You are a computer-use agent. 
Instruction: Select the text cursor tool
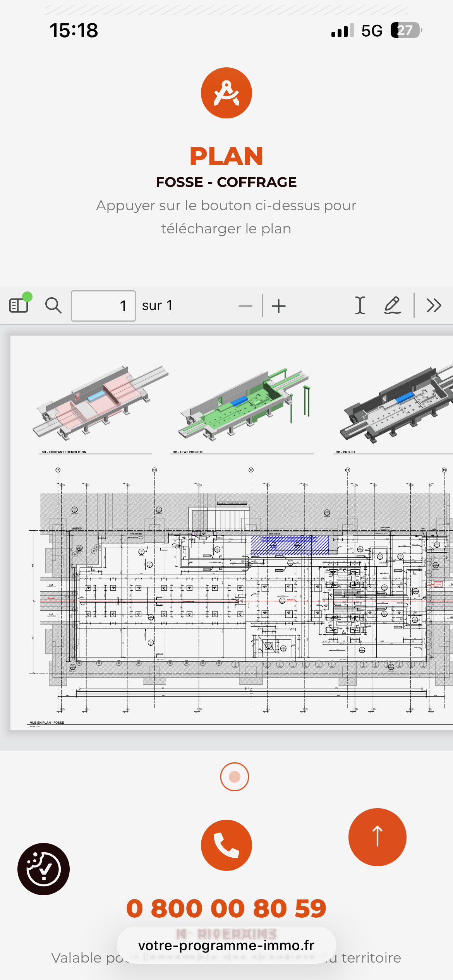coord(360,305)
